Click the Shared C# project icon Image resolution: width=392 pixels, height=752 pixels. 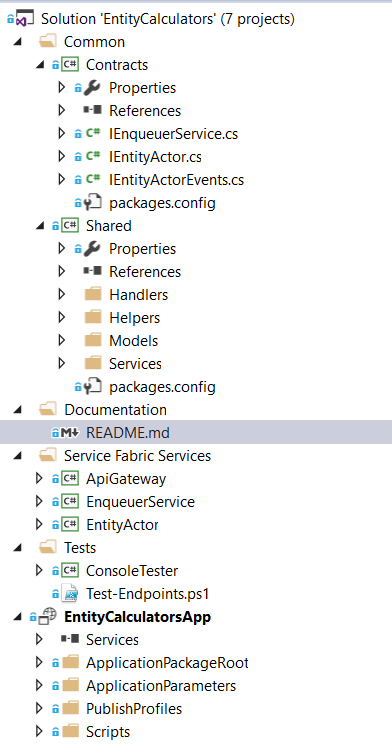coord(70,226)
